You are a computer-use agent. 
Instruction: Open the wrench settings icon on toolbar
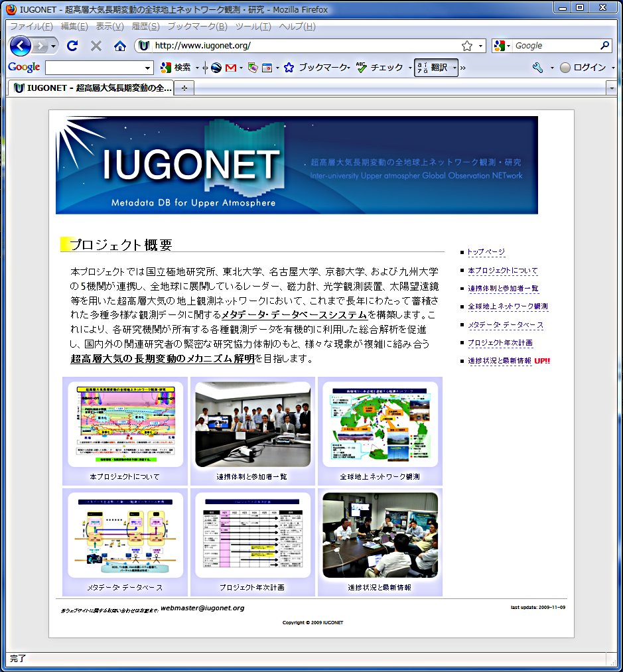(x=537, y=67)
